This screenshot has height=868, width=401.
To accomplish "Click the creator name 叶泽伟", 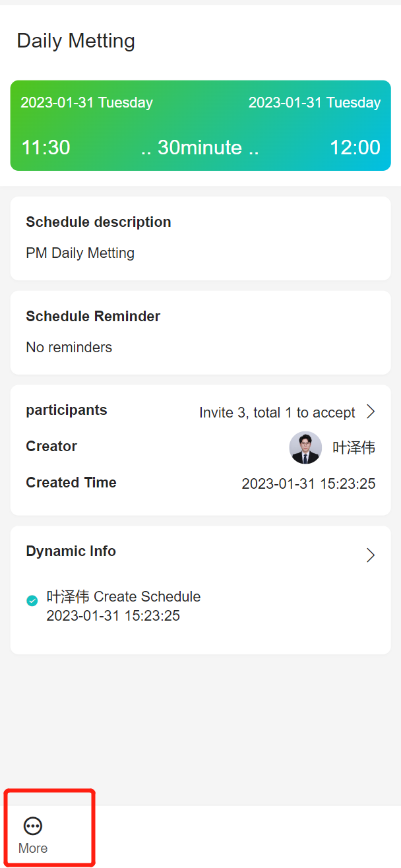I will pyautogui.click(x=354, y=449).
